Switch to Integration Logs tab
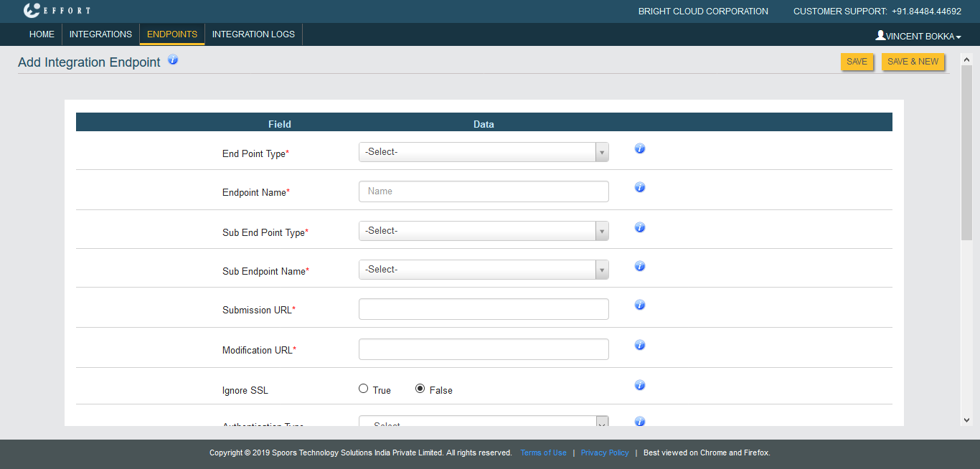 (x=253, y=34)
